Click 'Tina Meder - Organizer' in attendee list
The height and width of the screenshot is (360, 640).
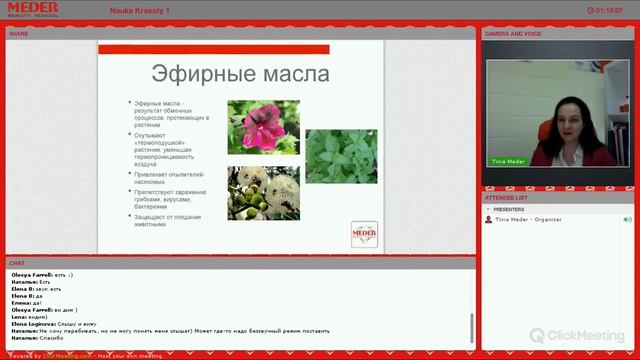pos(529,220)
